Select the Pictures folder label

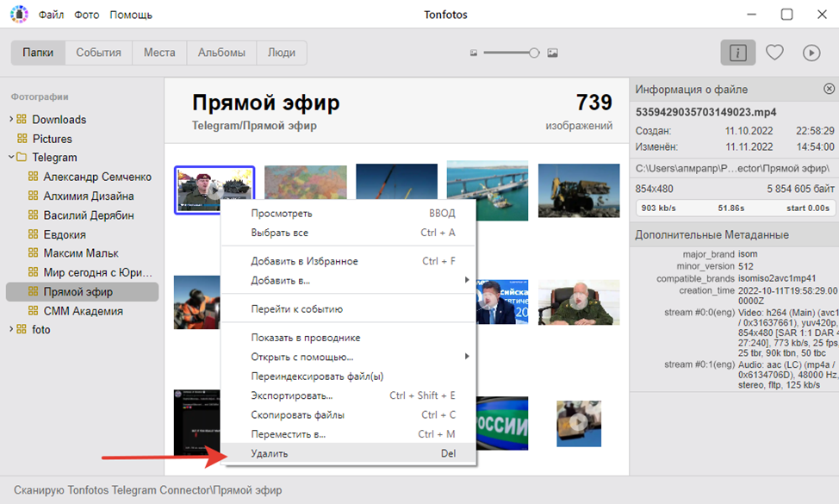pyautogui.click(x=53, y=139)
